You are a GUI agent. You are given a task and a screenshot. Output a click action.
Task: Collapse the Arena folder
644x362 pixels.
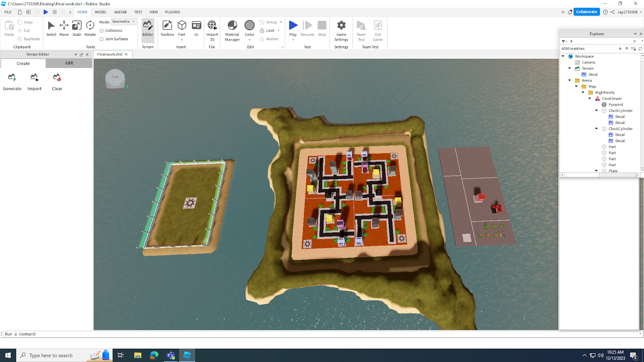[570, 80]
